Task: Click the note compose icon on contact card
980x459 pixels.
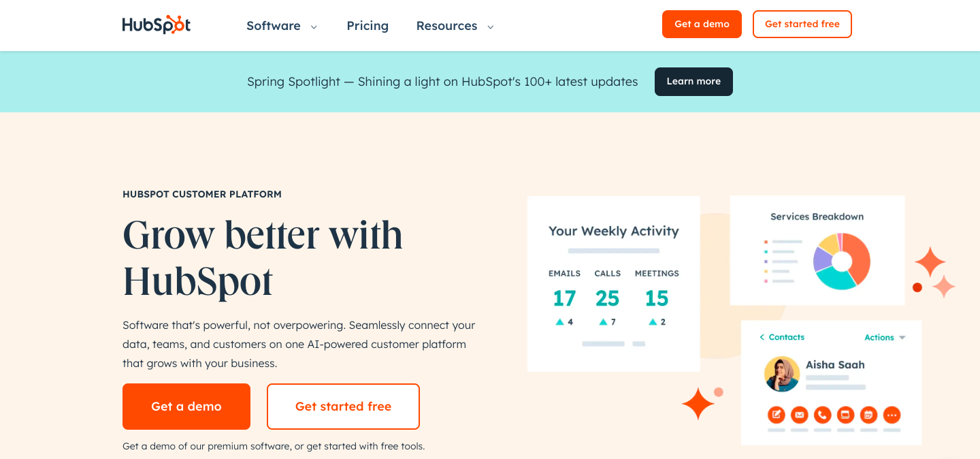Action: [777, 414]
